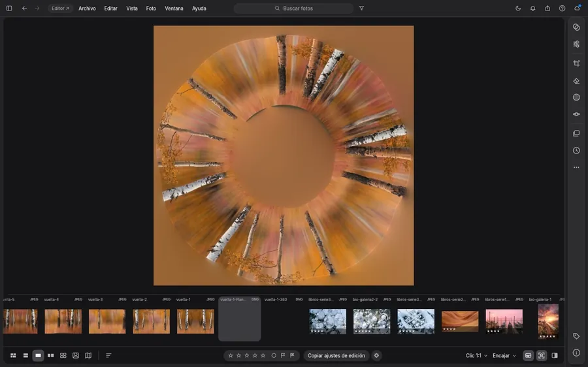The image size is (588, 367).
Task: Switch to compare view
Action: [50, 355]
